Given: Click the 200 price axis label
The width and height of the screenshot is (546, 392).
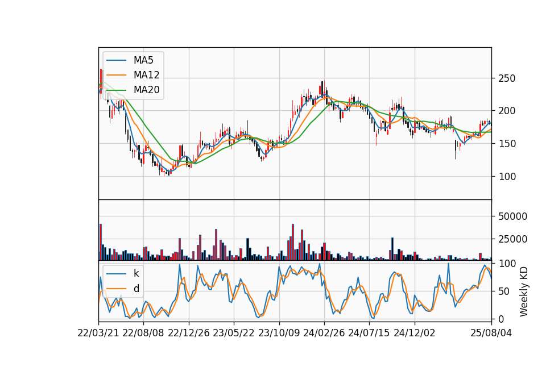Looking at the screenshot, I should [x=507, y=111].
